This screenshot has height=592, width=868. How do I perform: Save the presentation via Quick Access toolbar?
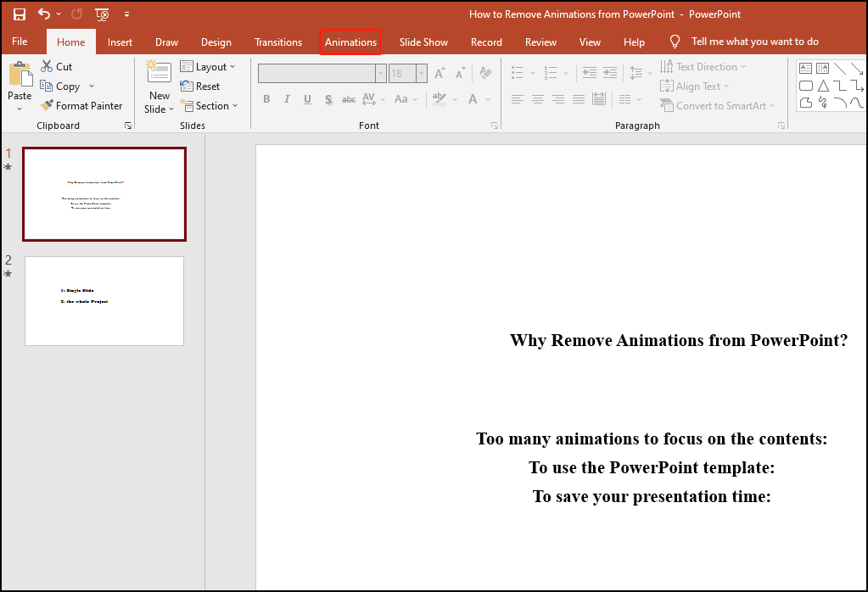coord(19,14)
